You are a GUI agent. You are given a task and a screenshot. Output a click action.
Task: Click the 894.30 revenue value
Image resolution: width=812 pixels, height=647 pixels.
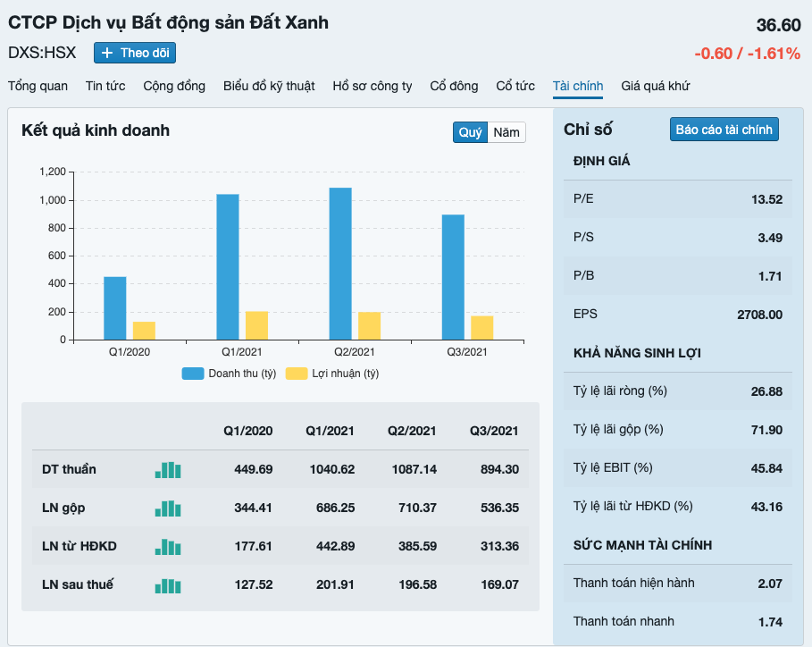pyautogui.click(x=499, y=469)
